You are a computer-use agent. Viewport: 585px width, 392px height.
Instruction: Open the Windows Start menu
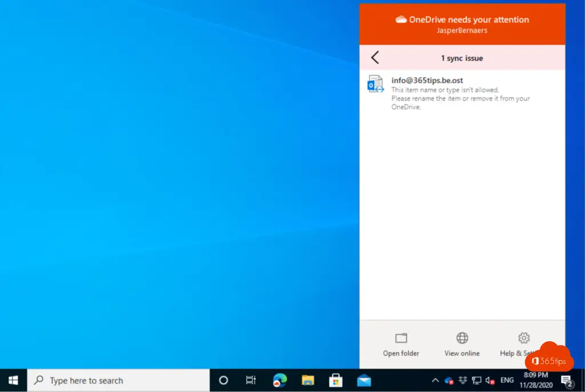click(x=14, y=381)
